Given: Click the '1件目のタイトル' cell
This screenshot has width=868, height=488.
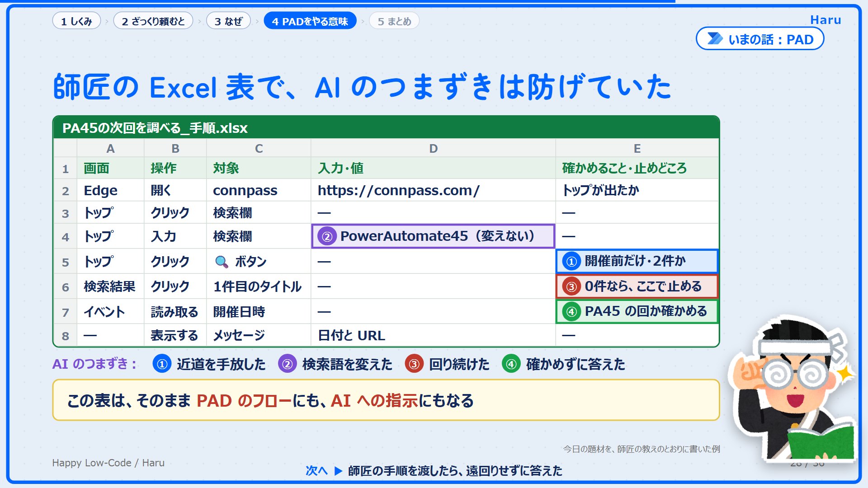Looking at the screenshot, I should click(x=259, y=286).
